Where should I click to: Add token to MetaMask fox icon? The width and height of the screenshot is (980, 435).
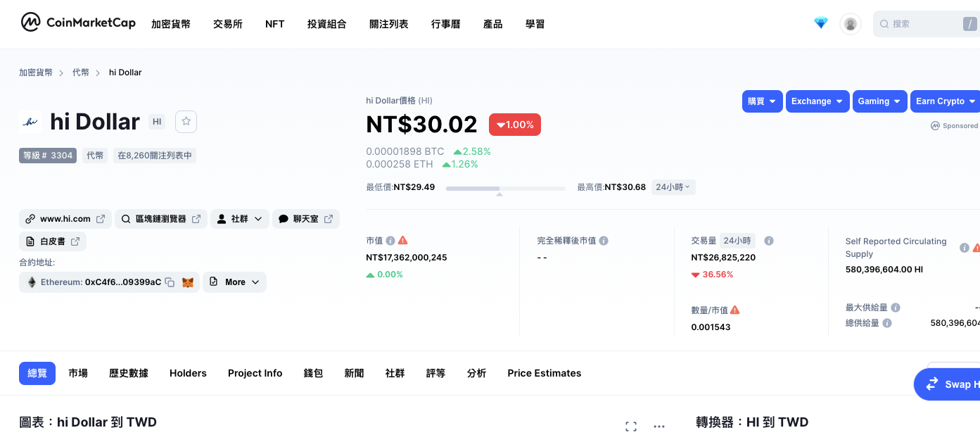click(188, 282)
